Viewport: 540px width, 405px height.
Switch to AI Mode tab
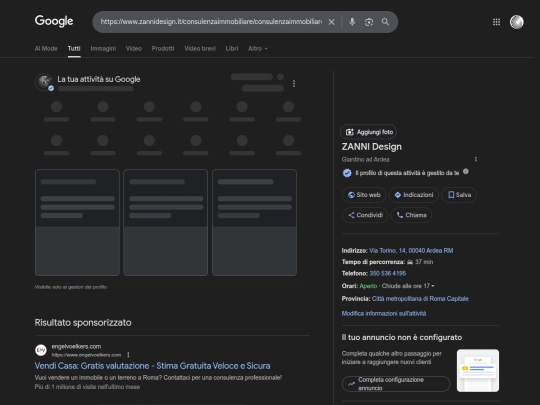[46, 49]
